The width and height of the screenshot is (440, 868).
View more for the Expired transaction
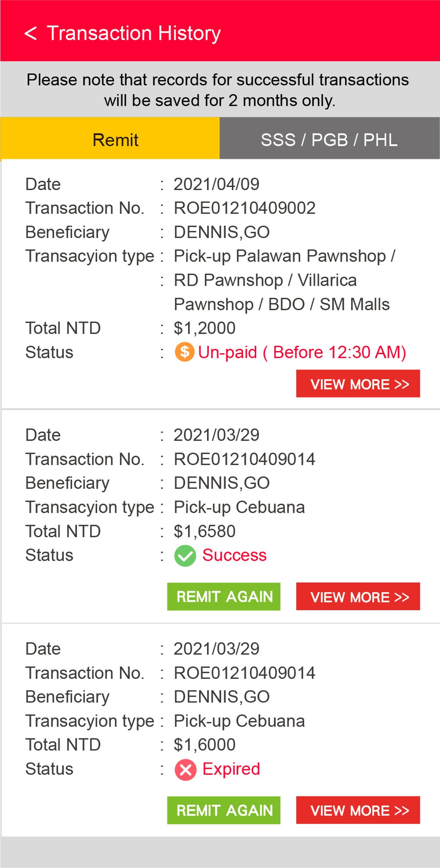click(358, 810)
